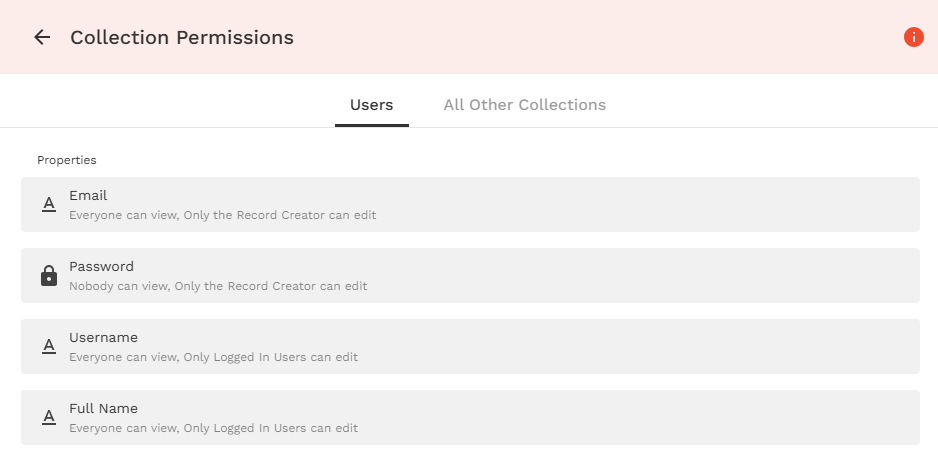Click the red info icon
This screenshot has width=938, height=455.
913,37
